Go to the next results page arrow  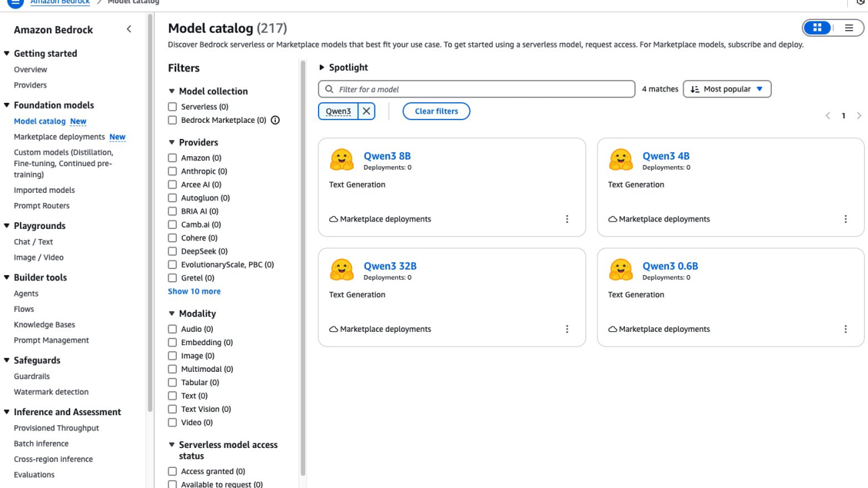click(859, 116)
